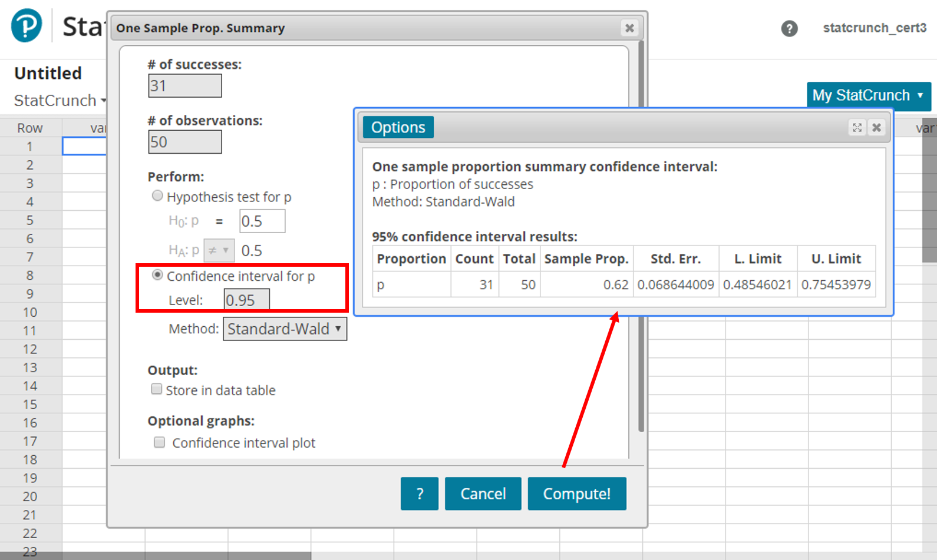Select Hypothesis test for p radio button
This screenshot has width=937, height=560.
point(157,196)
